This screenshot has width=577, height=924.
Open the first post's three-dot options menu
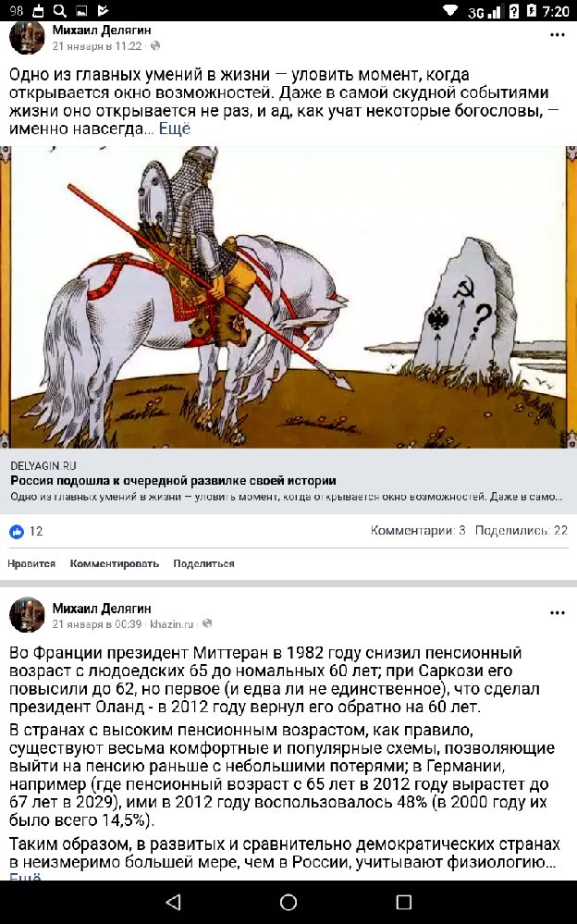(x=557, y=35)
